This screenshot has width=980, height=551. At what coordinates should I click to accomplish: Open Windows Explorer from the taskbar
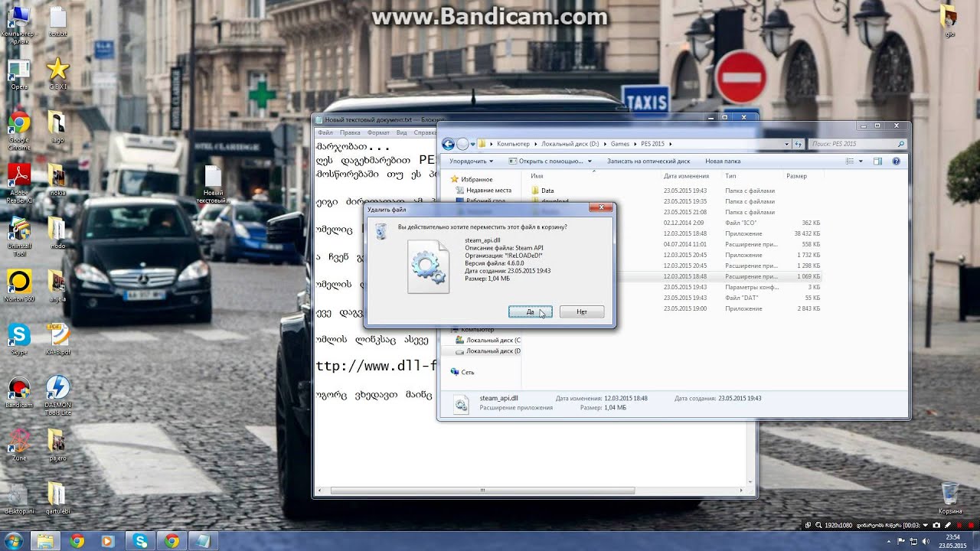[45, 541]
